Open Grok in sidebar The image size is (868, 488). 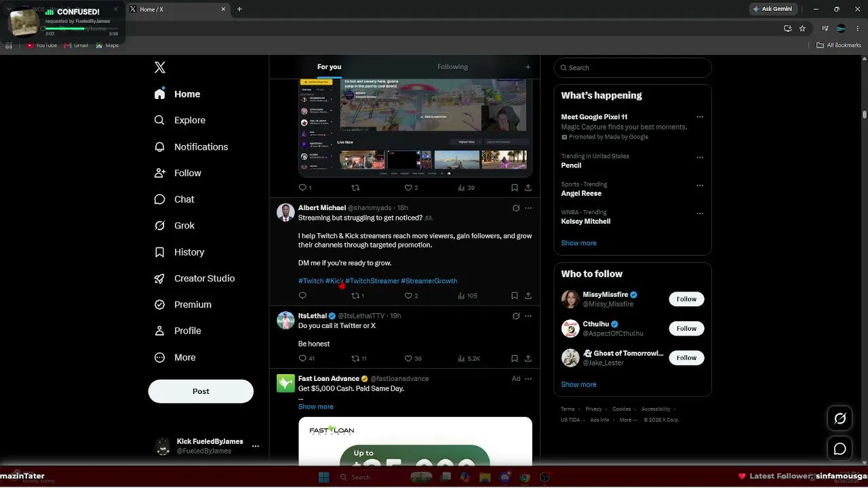click(174, 226)
